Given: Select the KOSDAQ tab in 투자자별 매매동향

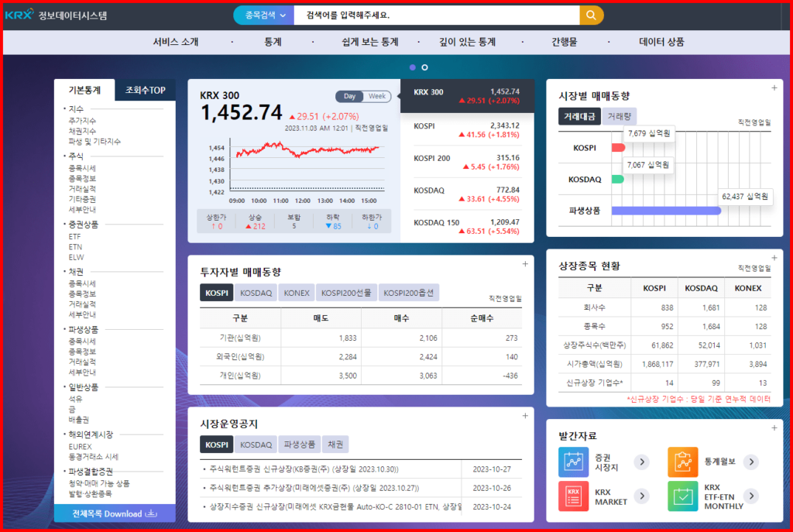Looking at the screenshot, I should [256, 293].
